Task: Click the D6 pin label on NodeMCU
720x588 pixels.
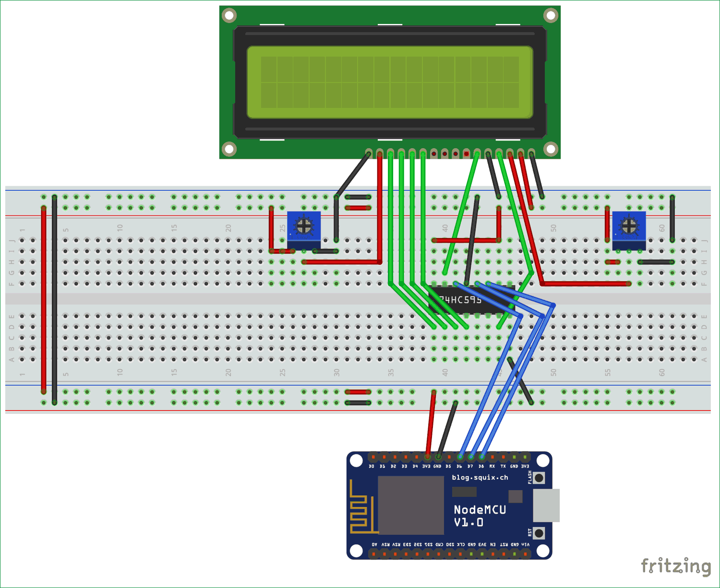Action: (x=459, y=466)
